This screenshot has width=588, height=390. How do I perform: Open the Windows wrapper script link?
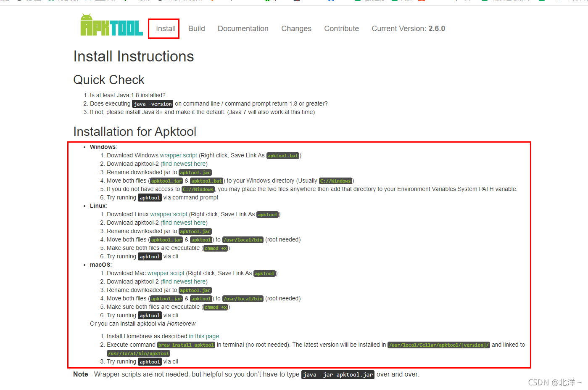pos(179,155)
